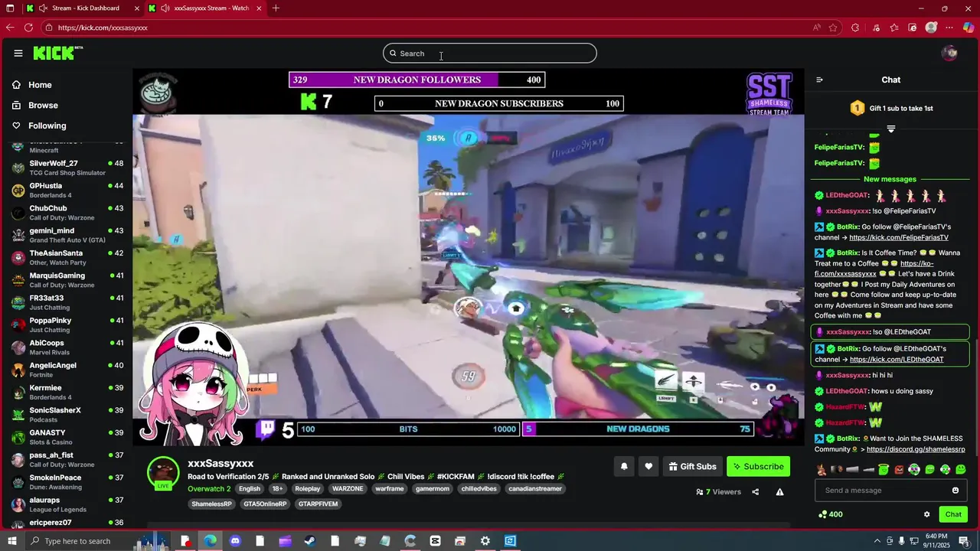Refresh the page
Image resolution: width=980 pixels, height=551 pixels.
pos(28,28)
